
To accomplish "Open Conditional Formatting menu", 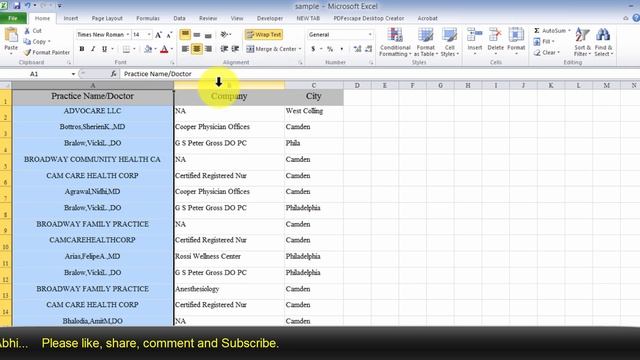I will point(395,42).
